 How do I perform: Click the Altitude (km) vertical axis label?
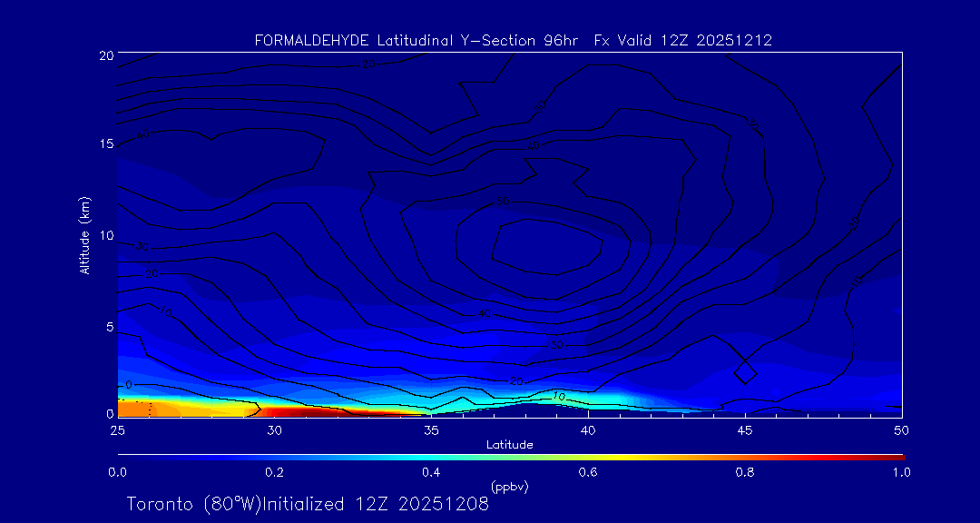[85, 235]
